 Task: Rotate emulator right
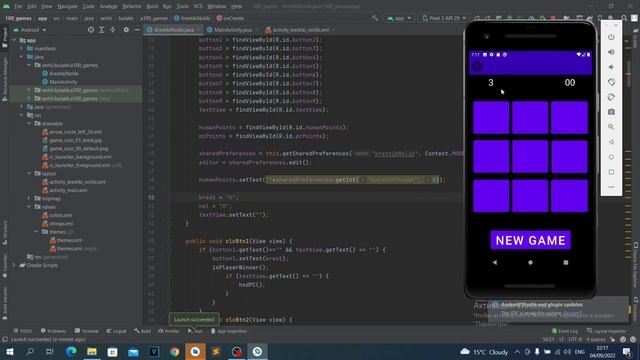tap(611, 97)
